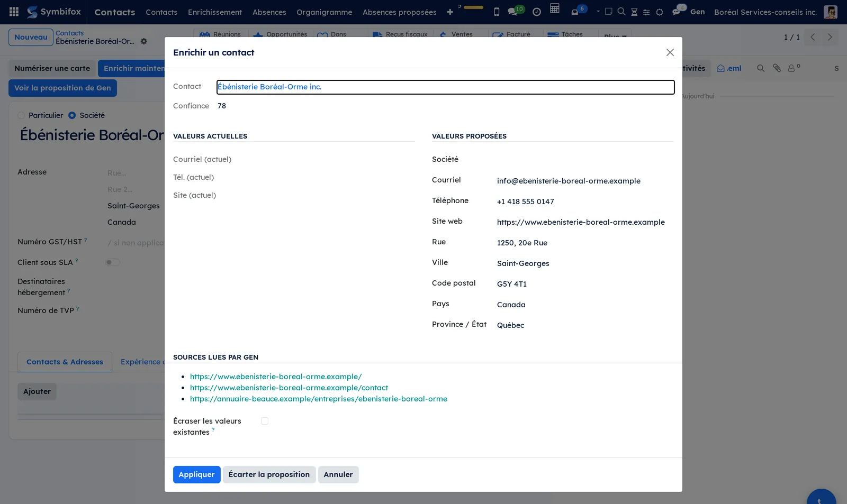Select the Société radio button
Screen dimensions: 847x504
pos(72,115)
